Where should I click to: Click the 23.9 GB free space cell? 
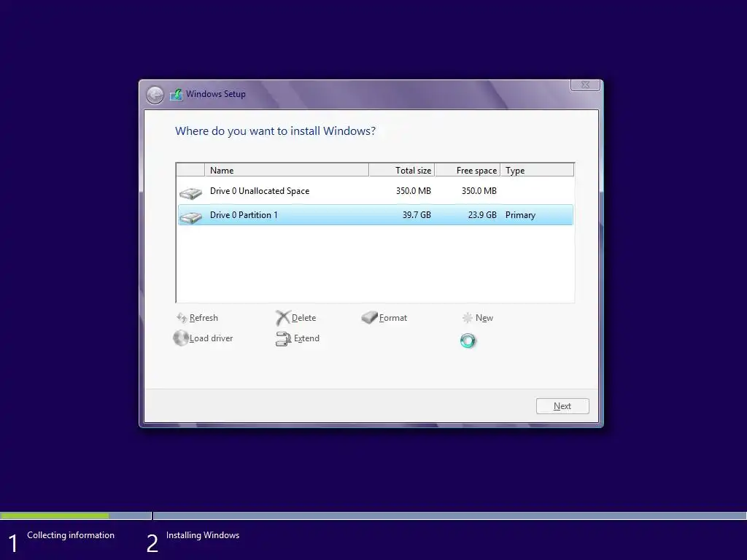[482, 215]
